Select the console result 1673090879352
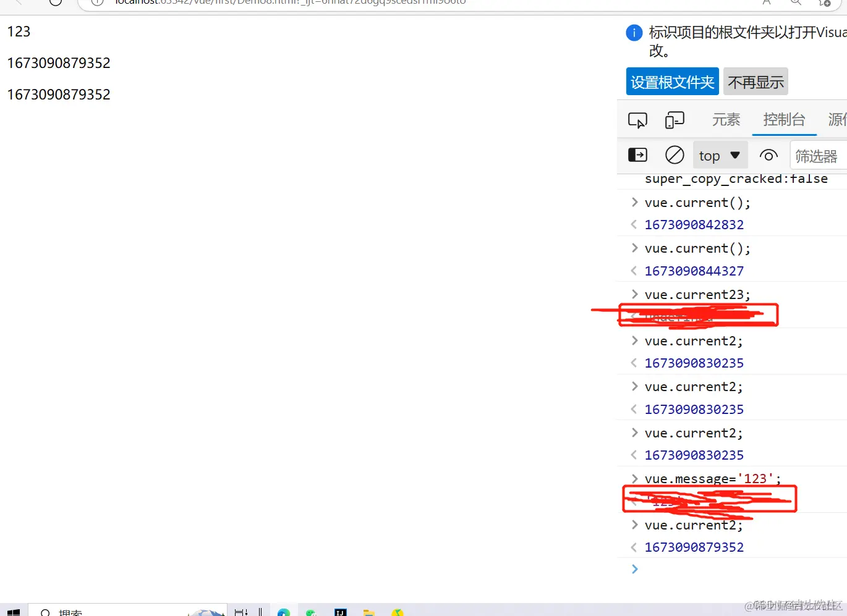This screenshot has height=616, width=847. [694, 547]
